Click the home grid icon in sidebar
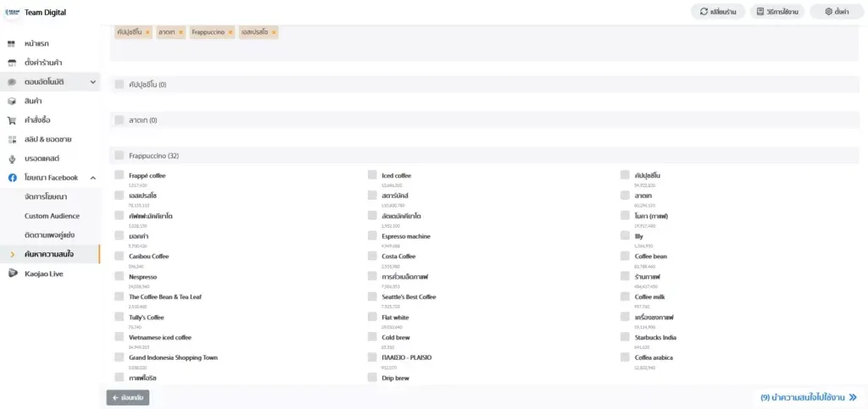The image size is (868, 409). (x=12, y=44)
